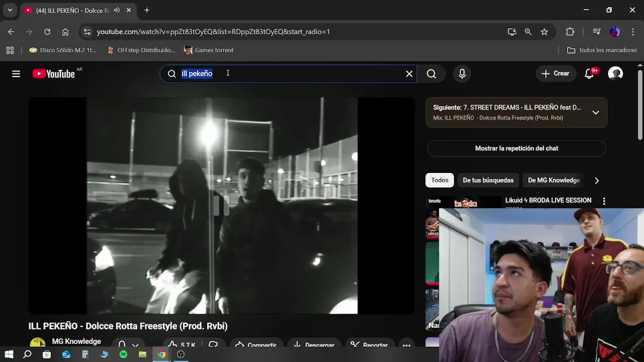Focus the search field containing ill pekeño
Image resolution: width=644 pixels, height=362 pixels.
[x=288, y=74]
